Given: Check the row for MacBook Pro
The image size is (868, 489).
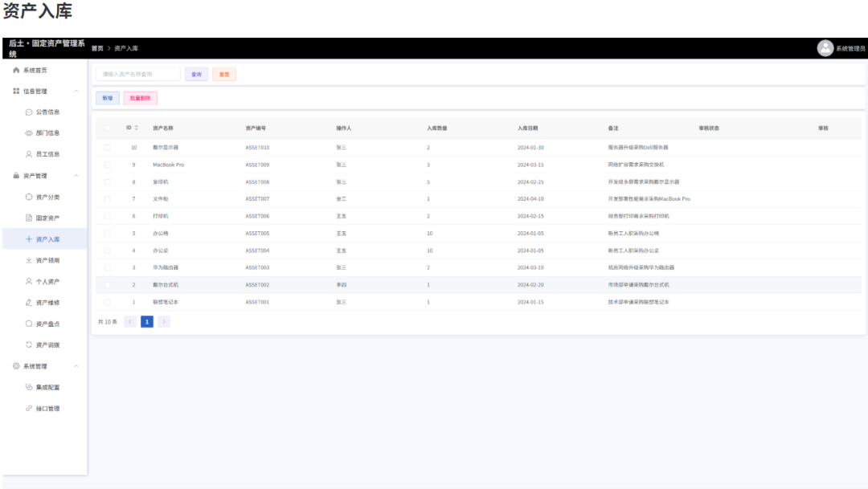Looking at the screenshot, I should click(108, 165).
